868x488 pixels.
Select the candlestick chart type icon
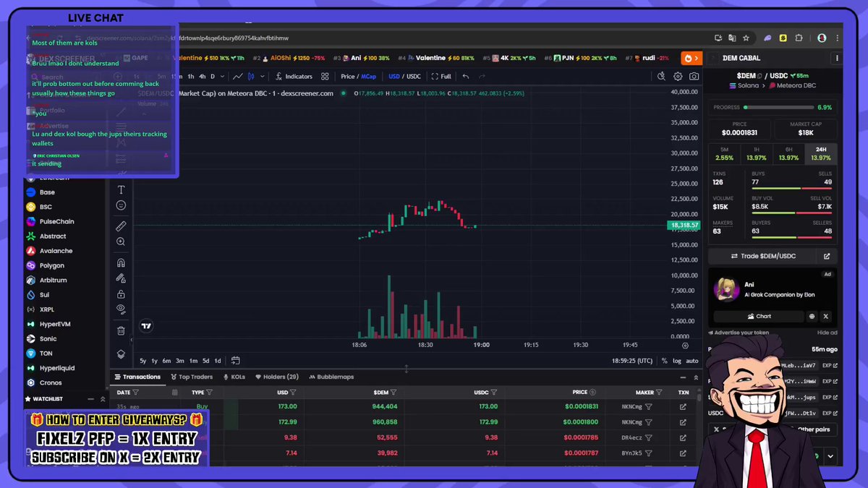(252, 76)
